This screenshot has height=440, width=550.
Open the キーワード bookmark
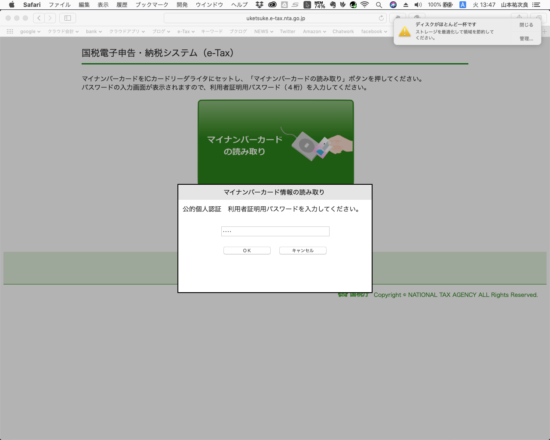pos(212,31)
